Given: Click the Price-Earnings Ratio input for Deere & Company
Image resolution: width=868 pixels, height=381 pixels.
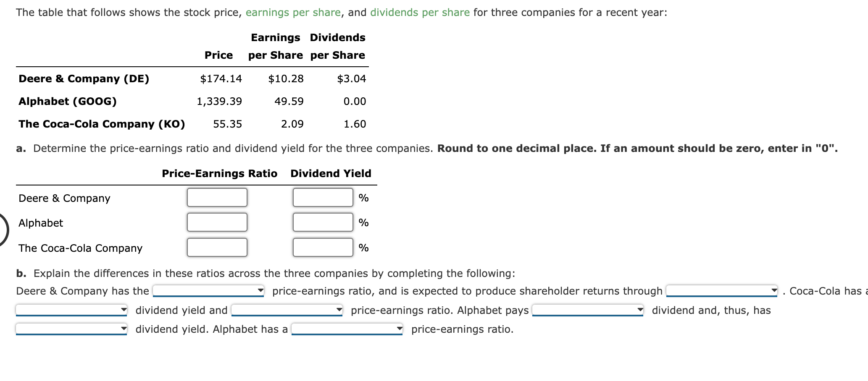Looking at the screenshot, I should 217,197.
